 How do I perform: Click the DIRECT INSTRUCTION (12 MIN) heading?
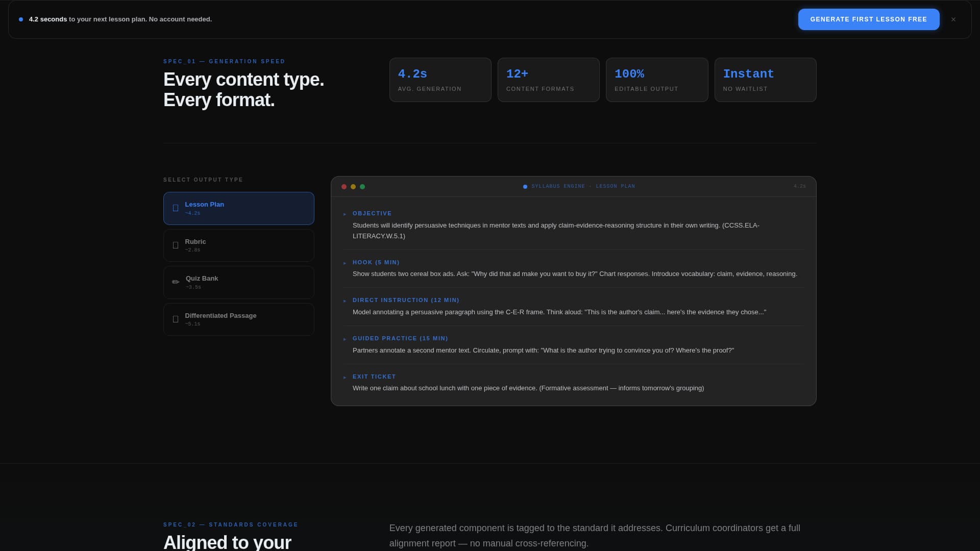coord(406,300)
